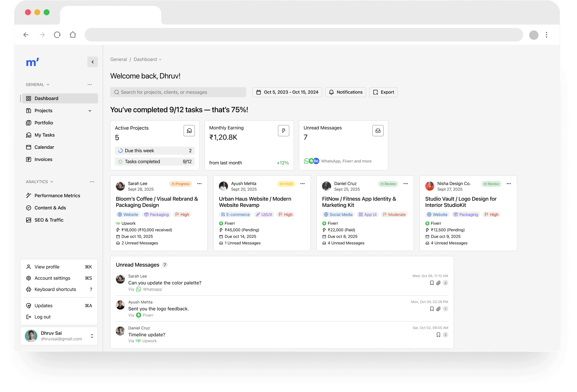The width and height of the screenshot is (577, 392).
Task: Focus the projects and clients search field
Action: 178,92
